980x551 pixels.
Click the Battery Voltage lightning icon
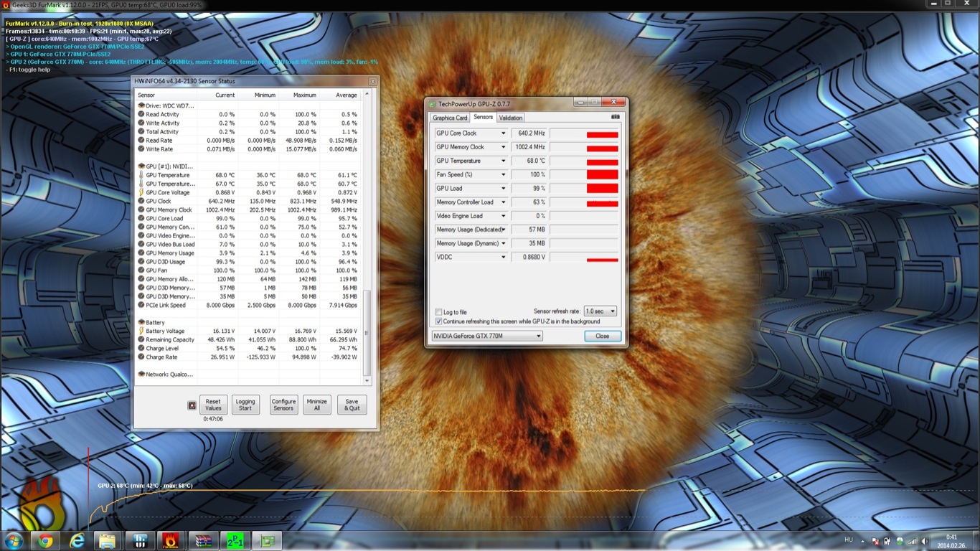(x=141, y=331)
